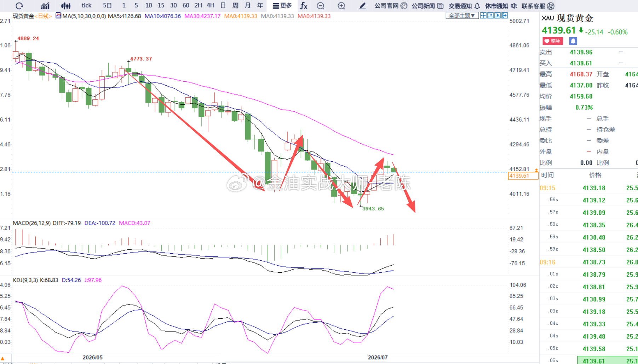638x364 pixels.
Task: Click the 卖出 sell price 4139.96
Action: pos(581,52)
